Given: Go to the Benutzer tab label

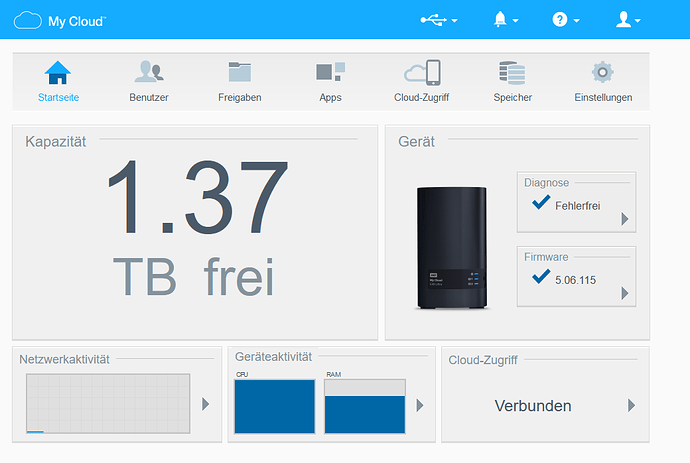Looking at the screenshot, I should 149,97.
